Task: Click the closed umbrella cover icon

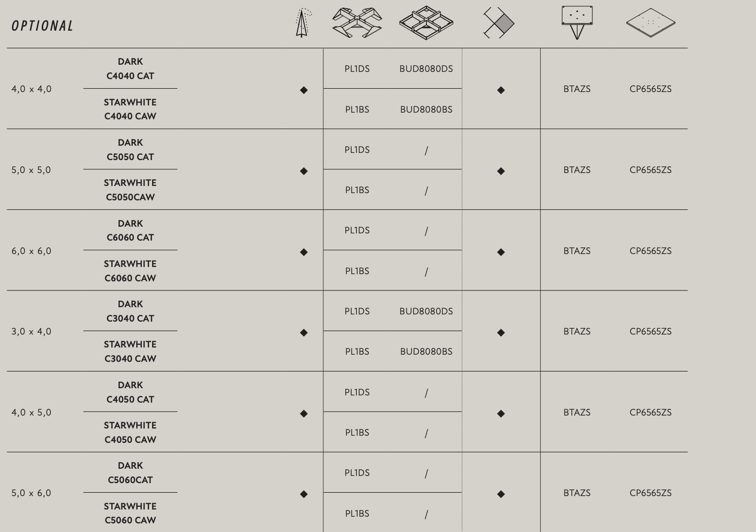Action: (x=302, y=23)
